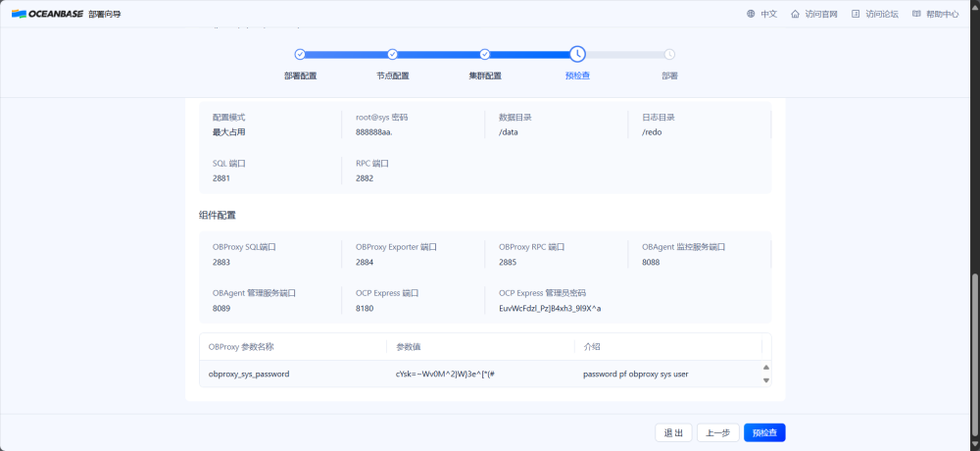This screenshot has width=980, height=451.
Task: Click the /redo log directory value
Action: (x=652, y=132)
